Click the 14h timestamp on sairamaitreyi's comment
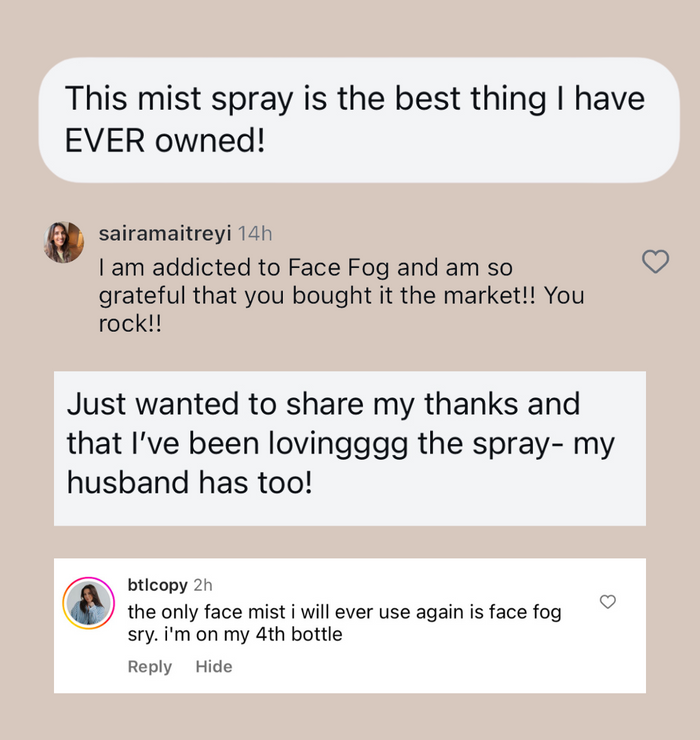This screenshot has width=700, height=740. coord(255,233)
